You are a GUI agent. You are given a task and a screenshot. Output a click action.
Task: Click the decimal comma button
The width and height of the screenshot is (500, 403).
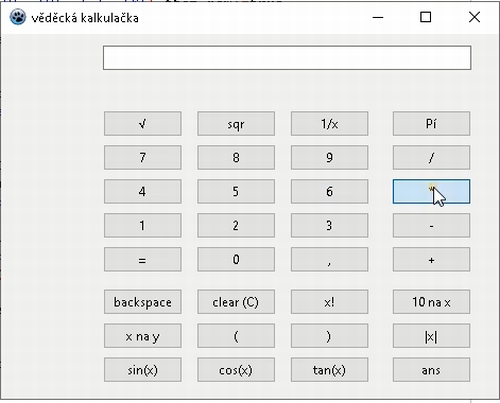coord(329,259)
